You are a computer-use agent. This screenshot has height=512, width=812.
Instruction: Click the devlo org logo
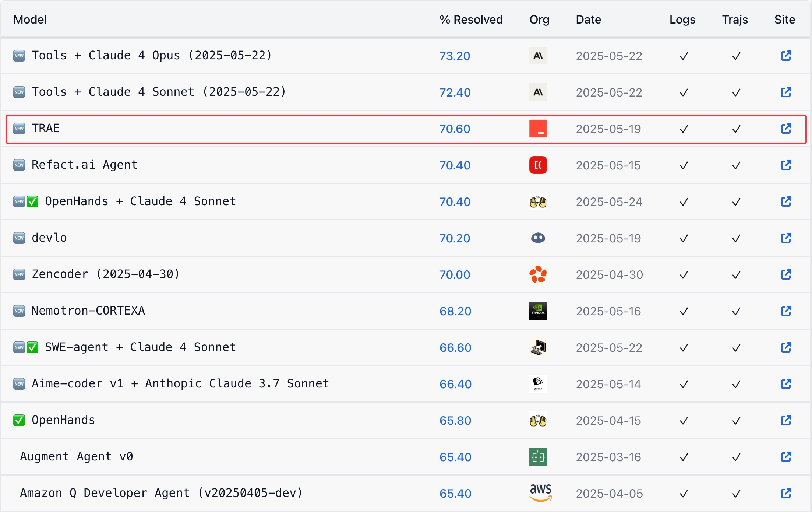click(538, 238)
